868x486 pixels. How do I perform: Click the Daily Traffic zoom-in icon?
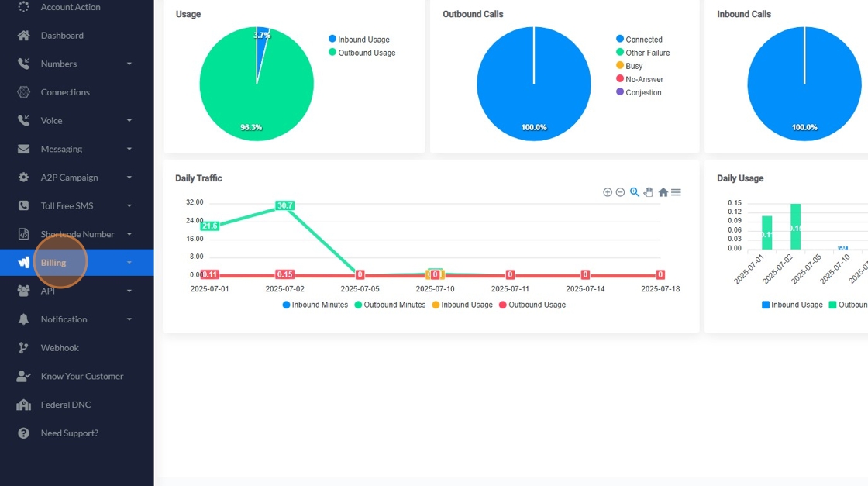608,192
